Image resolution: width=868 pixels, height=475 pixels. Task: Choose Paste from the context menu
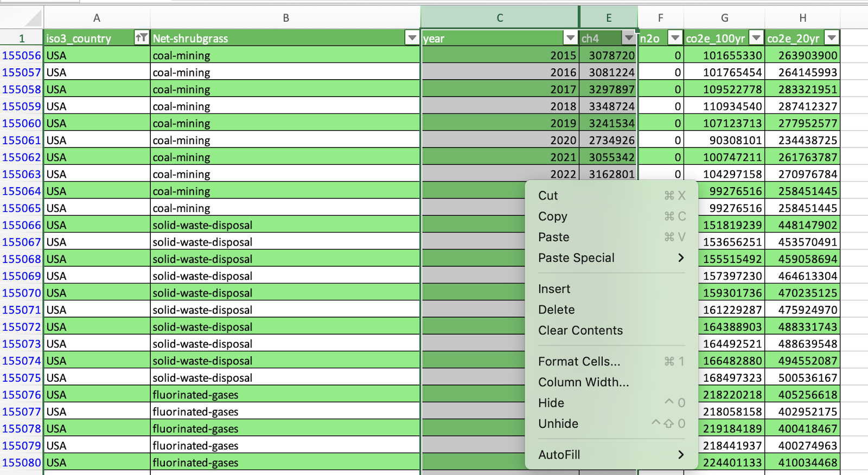coord(611,237)
